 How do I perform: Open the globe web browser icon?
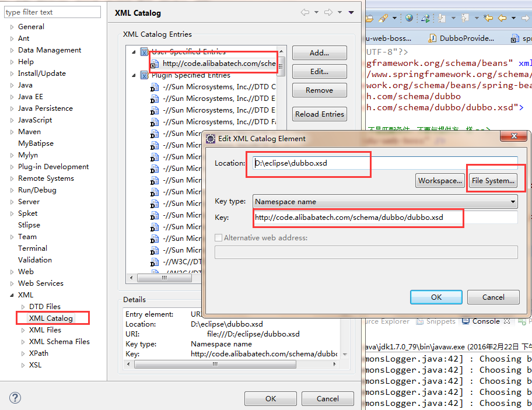[409, 18]
